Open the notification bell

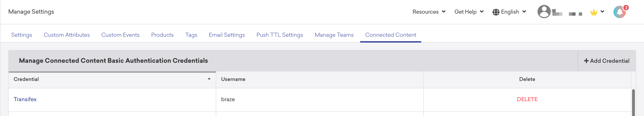(619, 12)
